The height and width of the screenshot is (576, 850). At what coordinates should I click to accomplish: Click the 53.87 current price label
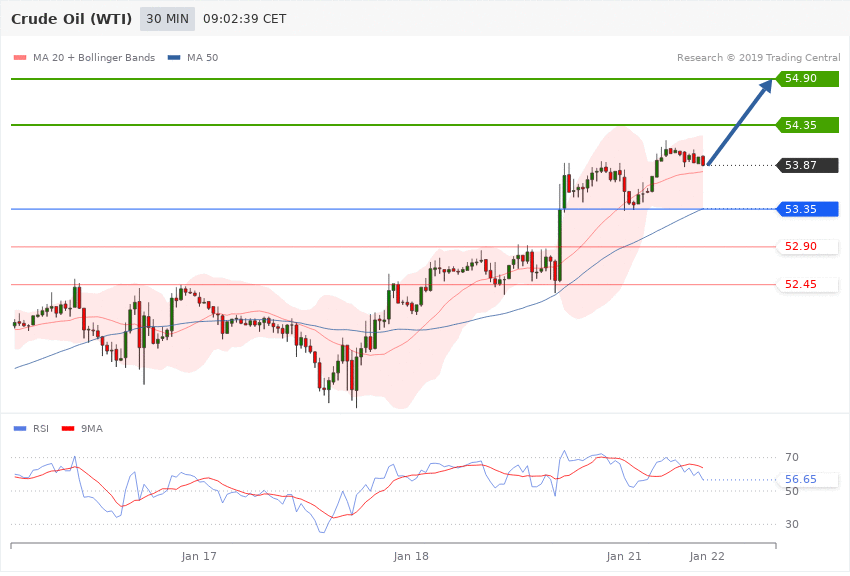pos(808,165)
